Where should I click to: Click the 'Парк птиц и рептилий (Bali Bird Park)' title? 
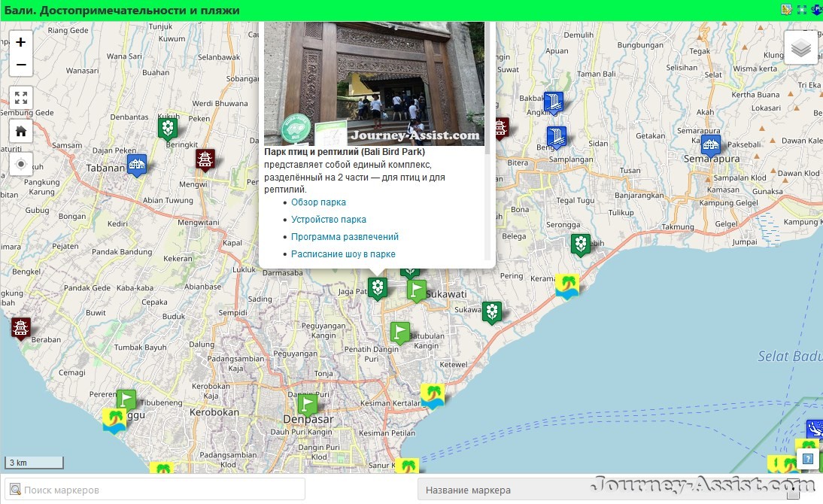pyautogui.click(x=345, y=152)
